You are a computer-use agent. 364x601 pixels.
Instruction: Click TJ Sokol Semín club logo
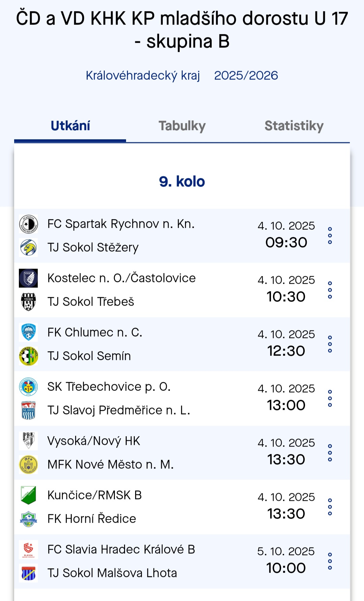click(x=29, y=356)
